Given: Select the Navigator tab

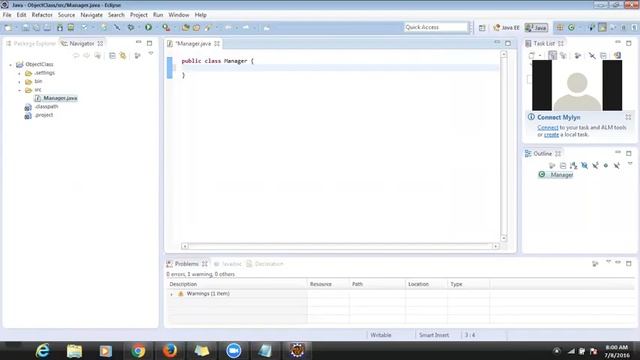Looking at the screenshot, I should (x=82, y=43).
